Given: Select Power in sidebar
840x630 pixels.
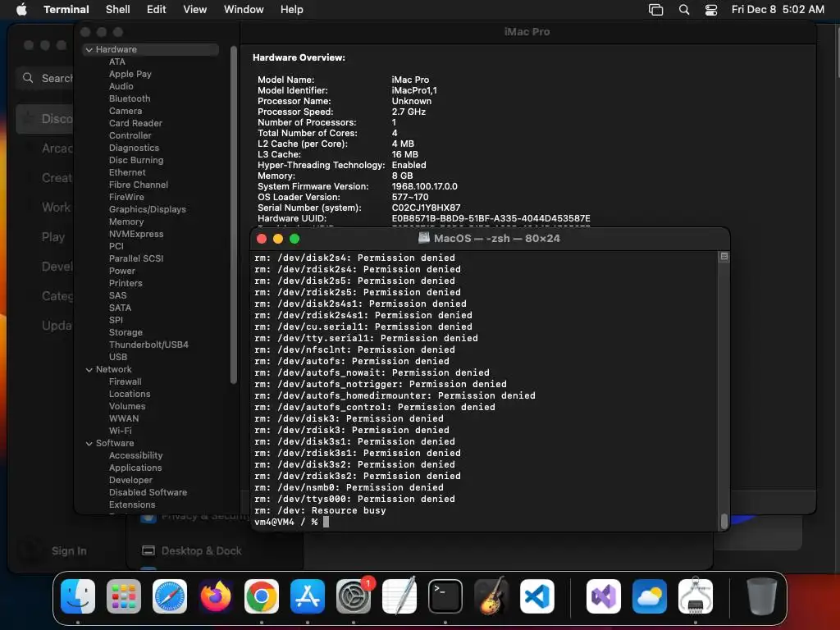Looking at the screenshot, I should point(122,271).
